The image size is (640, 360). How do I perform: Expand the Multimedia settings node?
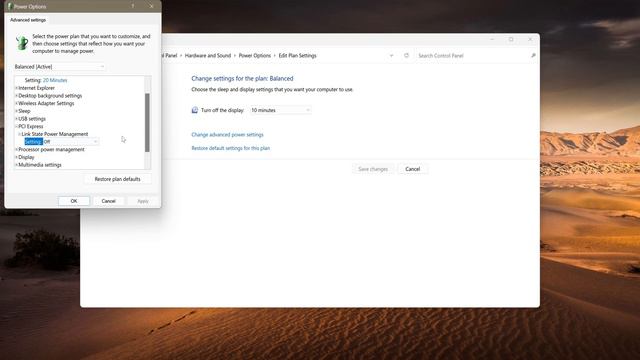tap(16, 165)
